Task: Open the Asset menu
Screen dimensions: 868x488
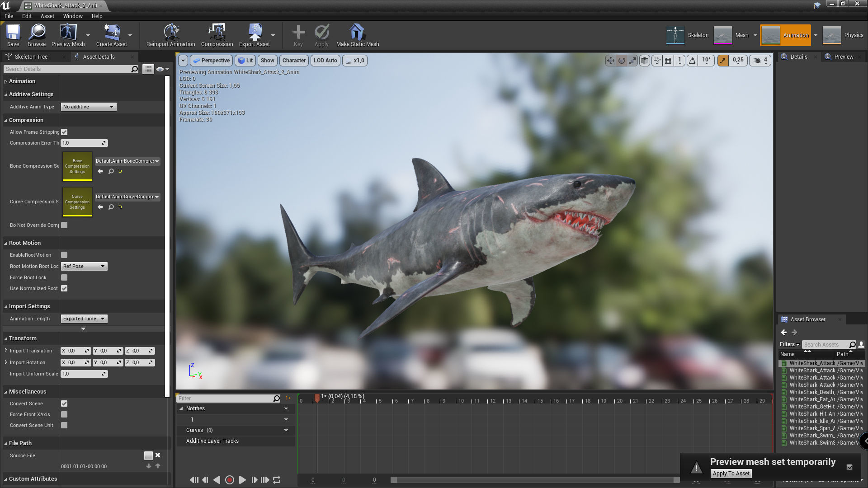Action: click(47, 16)
